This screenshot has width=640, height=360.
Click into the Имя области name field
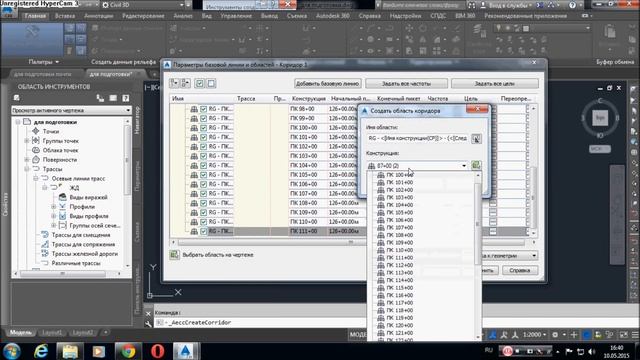418,139
